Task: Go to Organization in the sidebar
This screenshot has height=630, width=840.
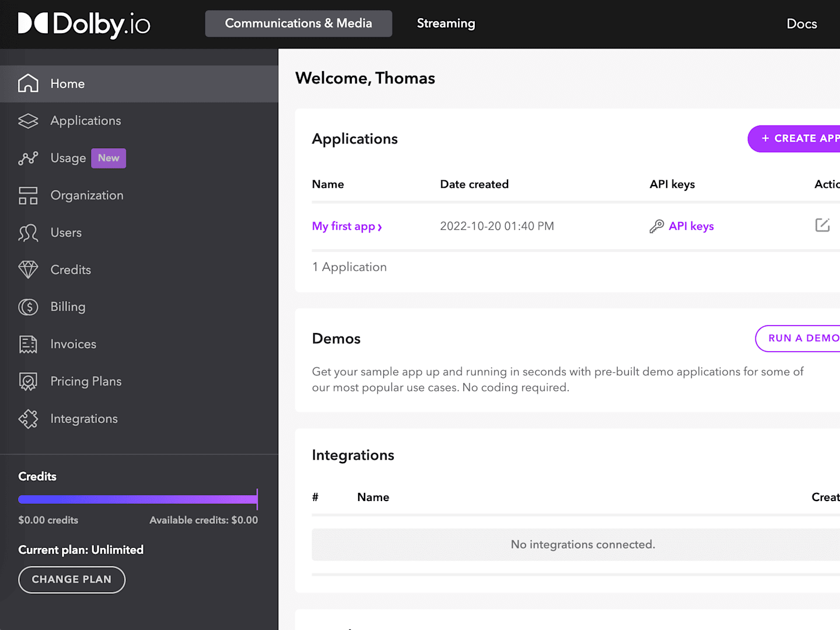Action: pos(139,195)
